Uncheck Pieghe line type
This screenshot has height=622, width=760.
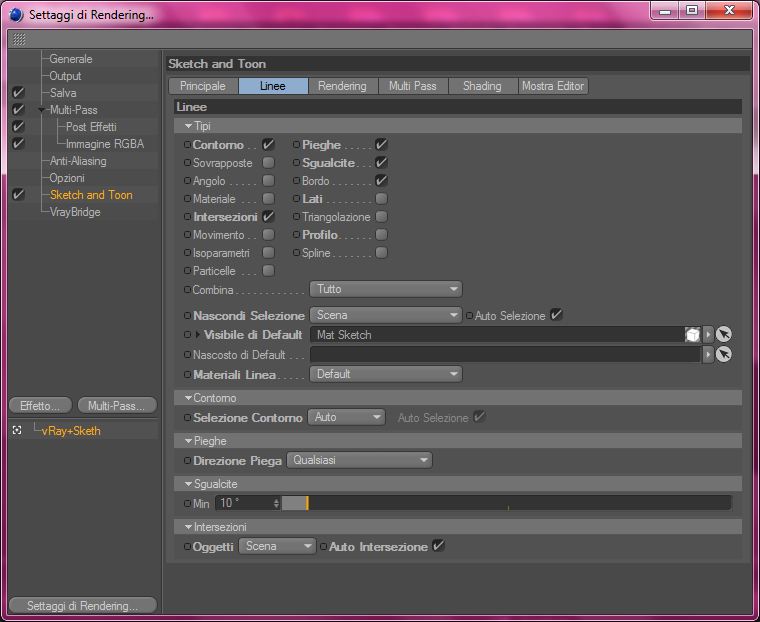tap(381, 144)
